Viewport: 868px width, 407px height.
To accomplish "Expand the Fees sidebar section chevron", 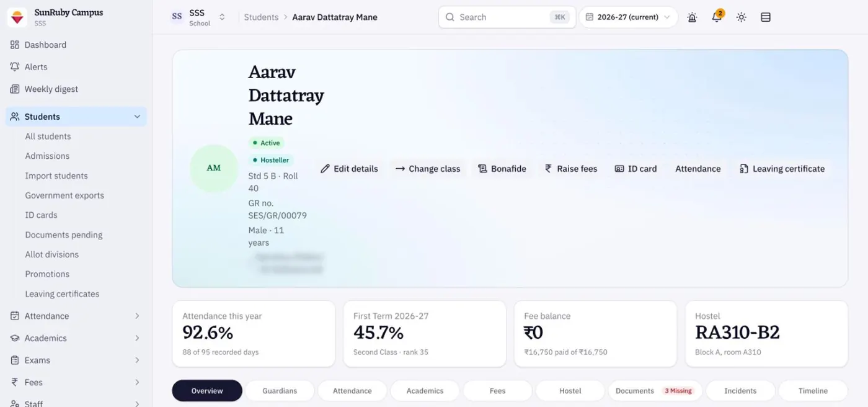I will [x=137, y=382].
